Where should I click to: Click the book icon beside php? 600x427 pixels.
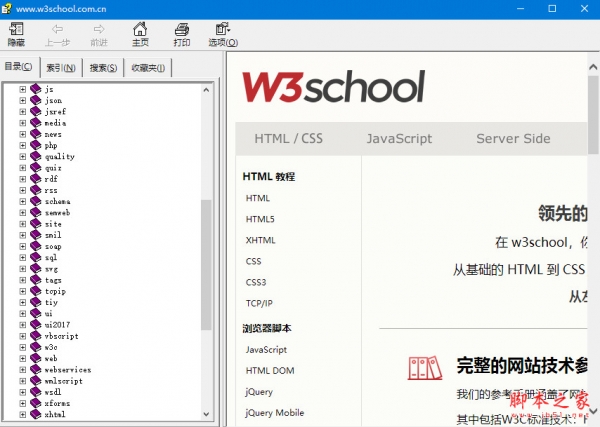tap(36, 145)
